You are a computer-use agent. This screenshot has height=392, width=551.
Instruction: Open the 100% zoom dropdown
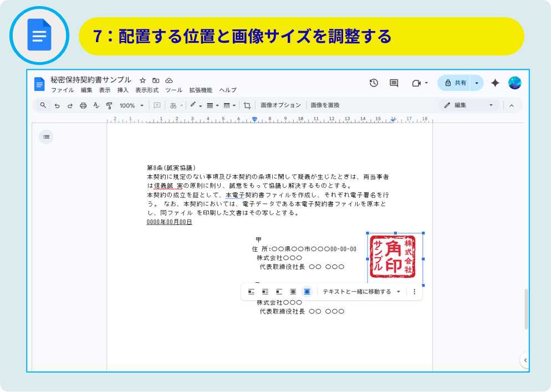[132, 105]
